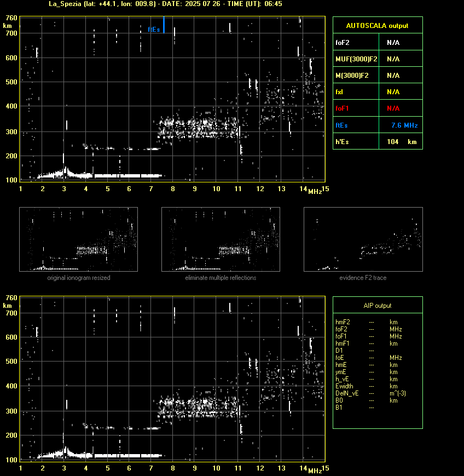Click the yellow N/A value in the fxI row
Image resolution: width=464 pixels, height=476 pixels.
click(x=393, y=91)
